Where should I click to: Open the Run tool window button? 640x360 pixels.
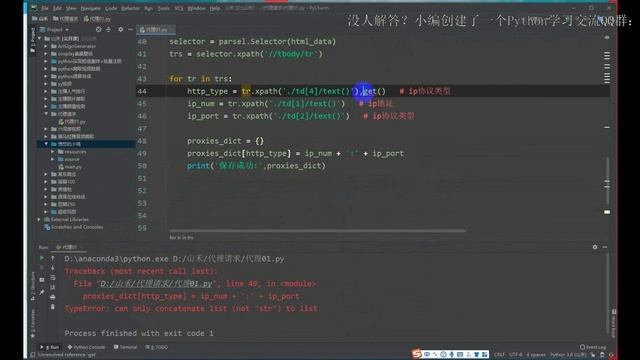(x=50, y=347)
